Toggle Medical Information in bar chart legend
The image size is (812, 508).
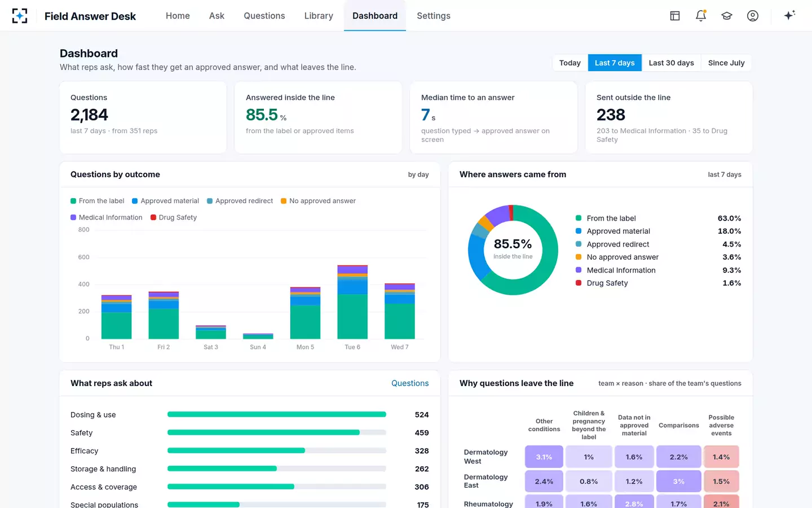pos(107,217)
